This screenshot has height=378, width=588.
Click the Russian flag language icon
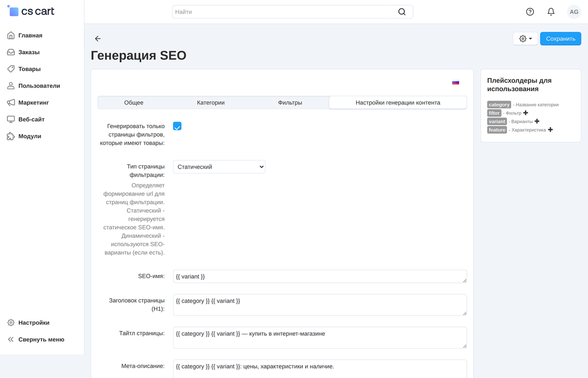(456, 82)
